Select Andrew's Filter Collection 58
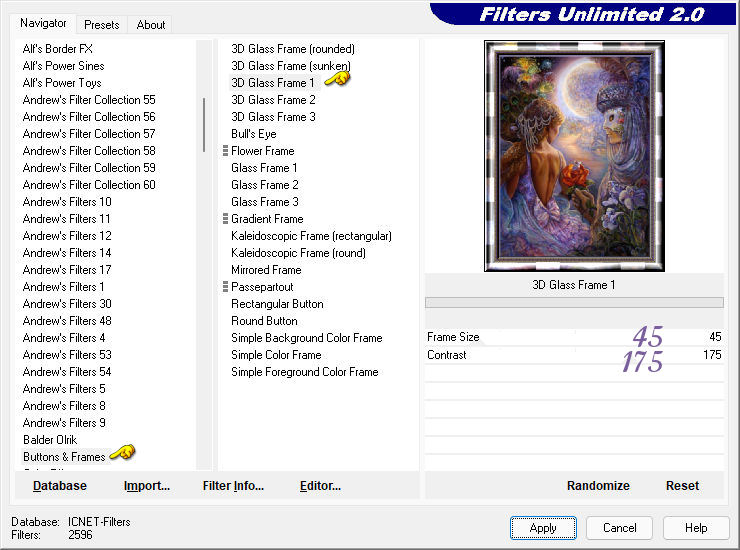740x550 pixels. coord(89,151)
